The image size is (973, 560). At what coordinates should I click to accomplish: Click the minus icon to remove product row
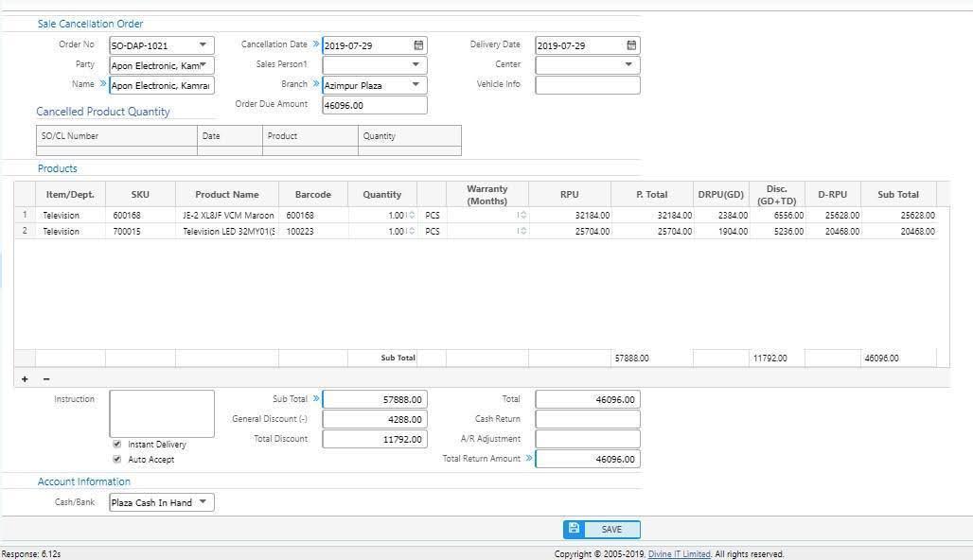click(x=46, y=379)
